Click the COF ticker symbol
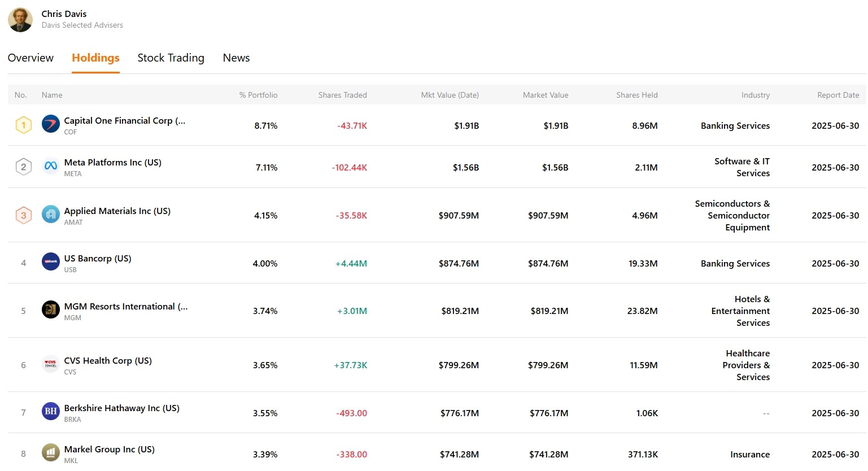Viewport: 868px width, 471px height. tap(71, 132)
